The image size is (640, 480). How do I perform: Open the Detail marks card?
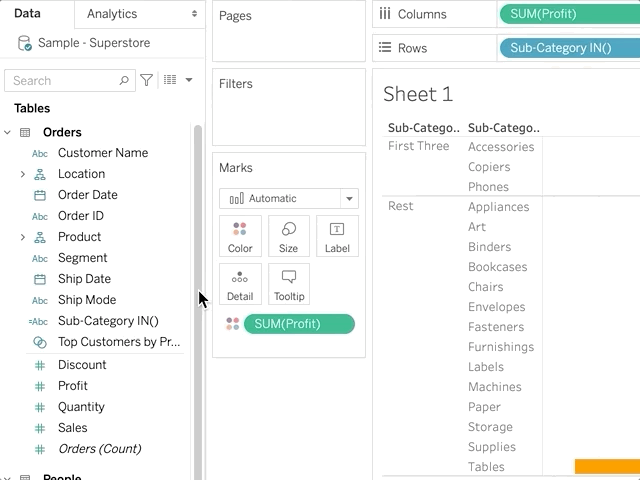pyautogui.click(x=240, y=284)
